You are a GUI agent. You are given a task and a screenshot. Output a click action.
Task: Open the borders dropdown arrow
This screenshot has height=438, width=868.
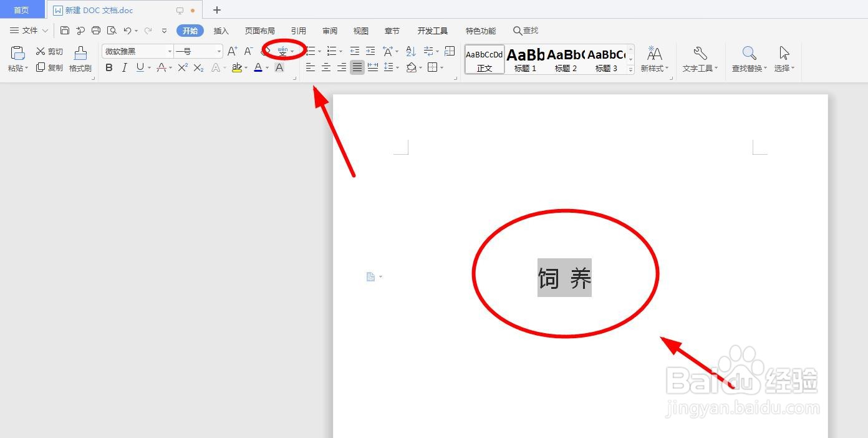tap(441, 67)
